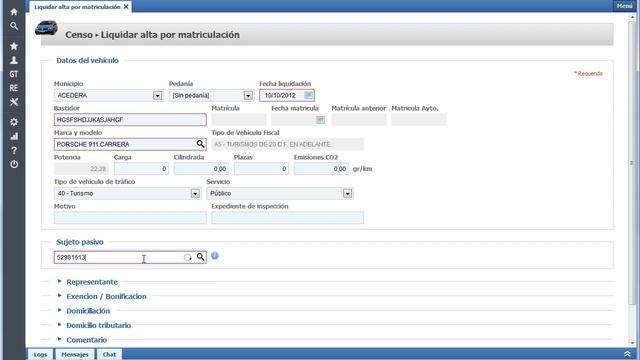Viewport: 640px width, 360px height.
Task: Open the Home icon in sidebar
Action: (x=14, y=12)
